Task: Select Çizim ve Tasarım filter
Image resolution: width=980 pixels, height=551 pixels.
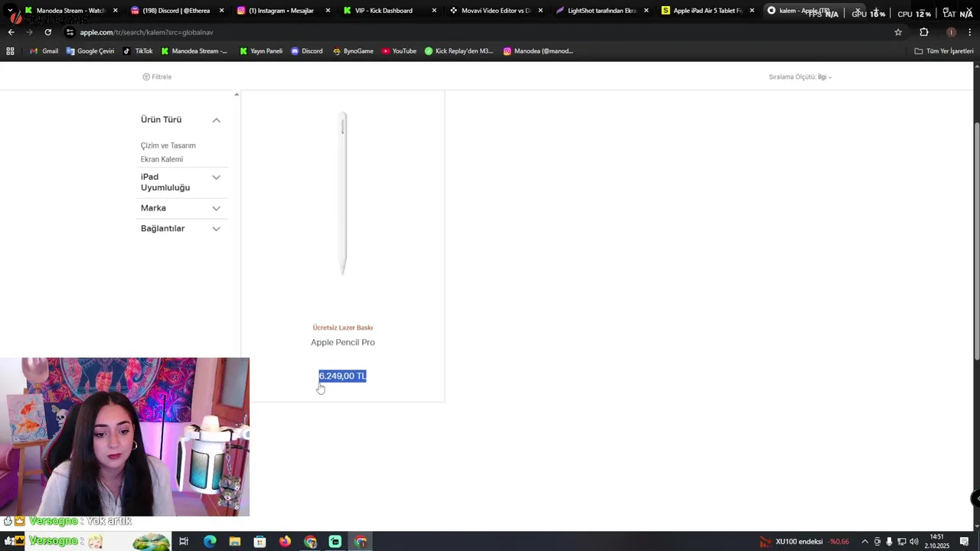Action: [x=168, y=145]
